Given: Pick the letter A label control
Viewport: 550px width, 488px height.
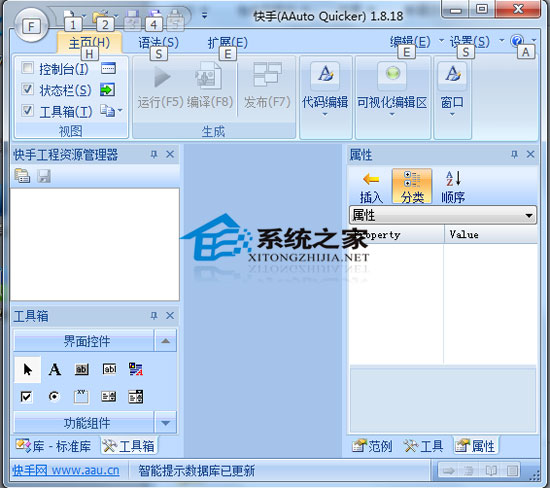Looking at the screenshot, I should 54,369.
